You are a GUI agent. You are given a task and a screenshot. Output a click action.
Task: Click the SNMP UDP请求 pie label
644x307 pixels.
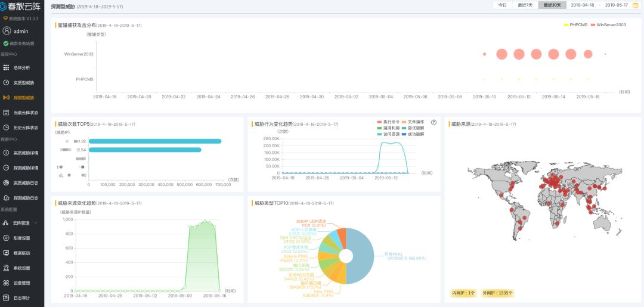pyautogui.click(x=311, y=224)
